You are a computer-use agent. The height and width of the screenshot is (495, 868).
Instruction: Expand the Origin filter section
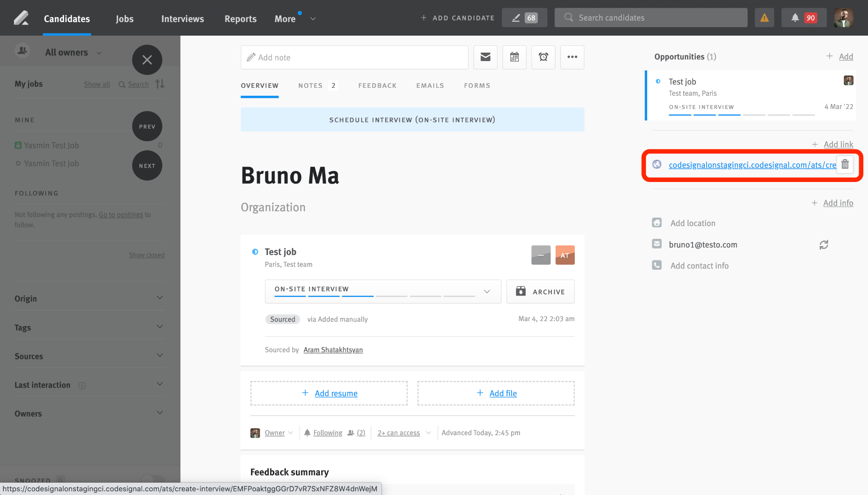[x=89, y=298]
